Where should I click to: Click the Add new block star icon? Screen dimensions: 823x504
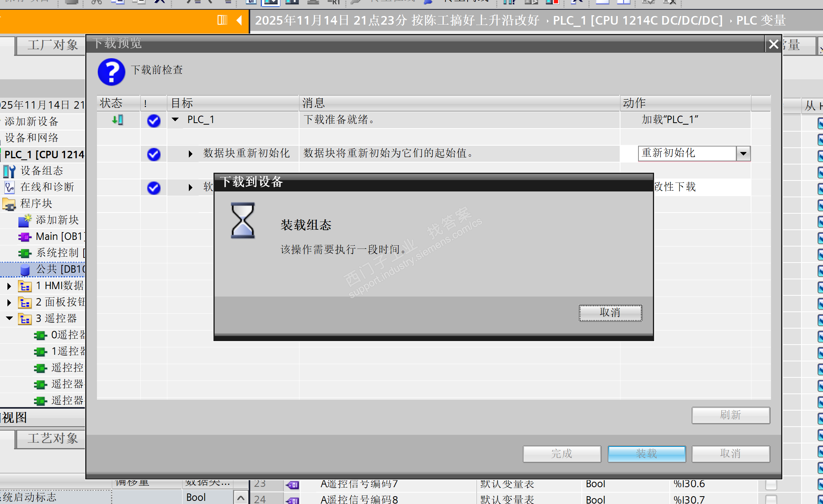coord(25,220)
